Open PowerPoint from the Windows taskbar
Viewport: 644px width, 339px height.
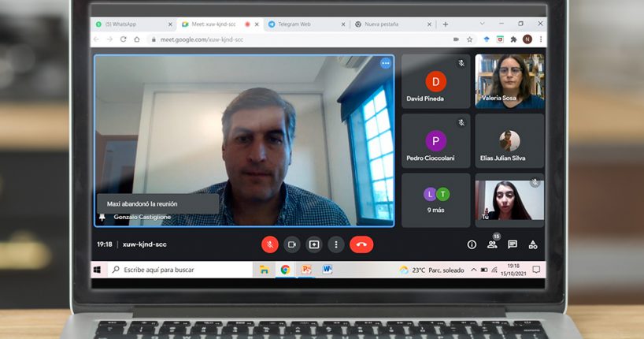pyautogui.click(x=306, y=270)
